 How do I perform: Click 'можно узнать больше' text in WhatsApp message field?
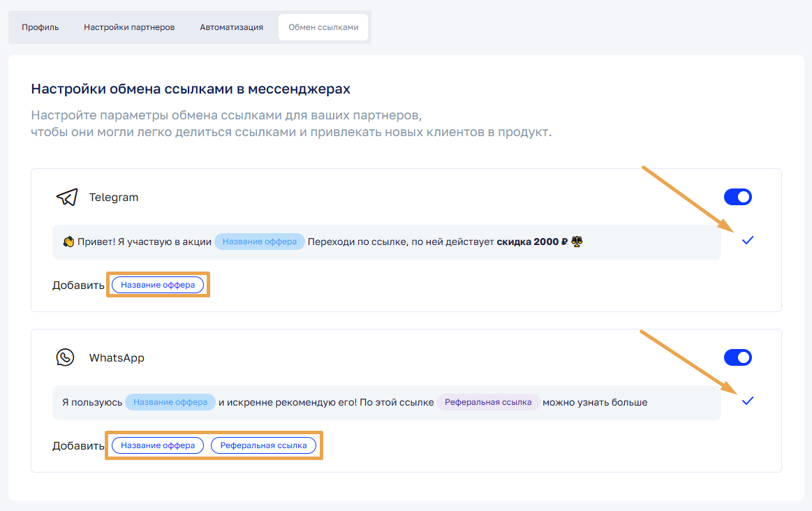(595, 402)
